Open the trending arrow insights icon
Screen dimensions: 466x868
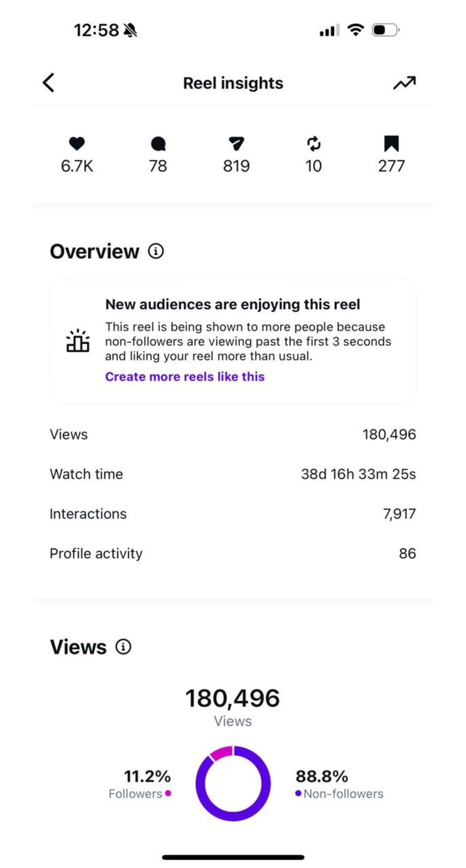(404, 83)
